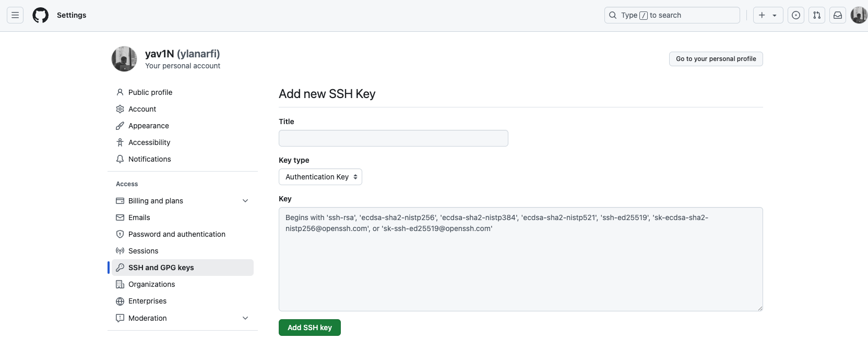Image resolution: width=868 pixels, height=339 pixels.
Task: Select SSH and GPG keys in sidebar
Action: coord(161,267)
